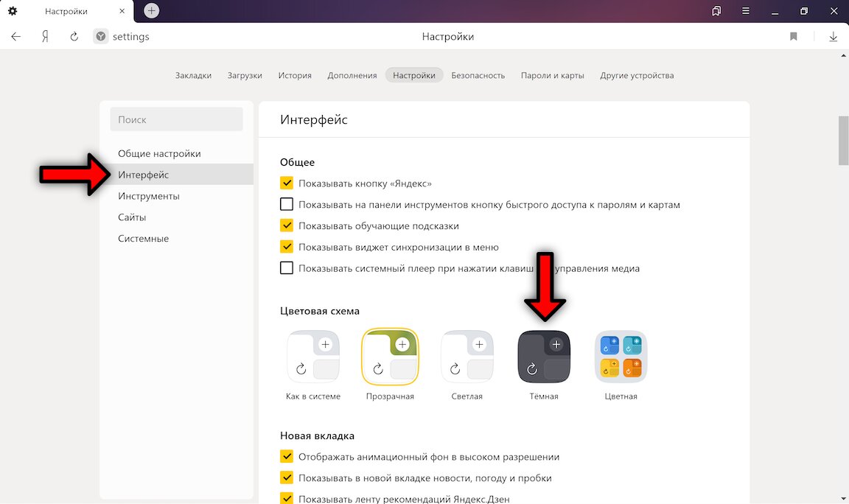Click the vertical scrollbar thumb
Image resolution: width=849 pixels, height=504 pixels.
pos(844,140)
